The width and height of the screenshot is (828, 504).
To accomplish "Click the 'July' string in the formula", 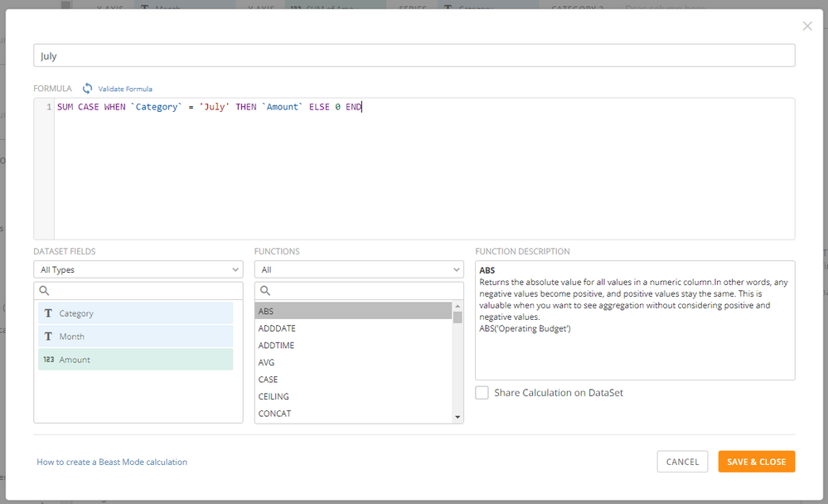I will 214,107.
